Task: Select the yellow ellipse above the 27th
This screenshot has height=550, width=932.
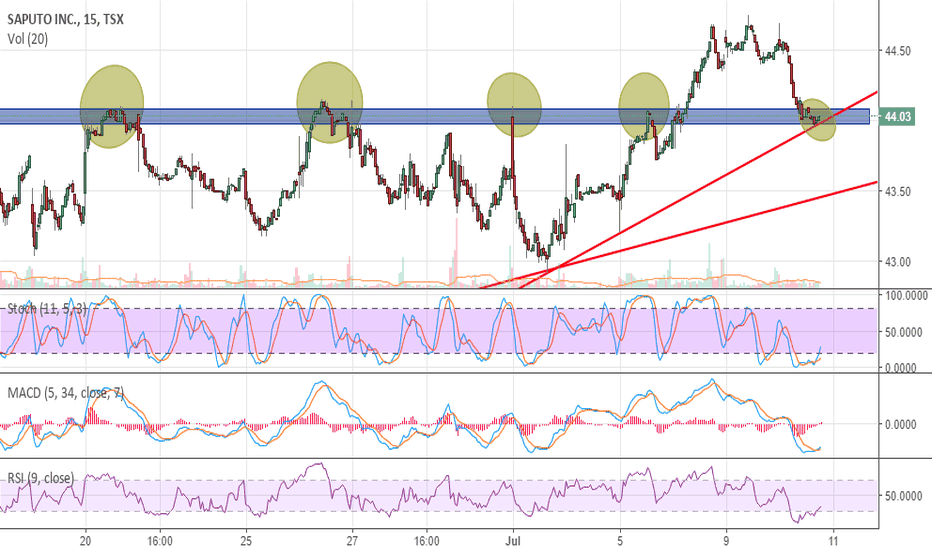Action: click(330, 102)
